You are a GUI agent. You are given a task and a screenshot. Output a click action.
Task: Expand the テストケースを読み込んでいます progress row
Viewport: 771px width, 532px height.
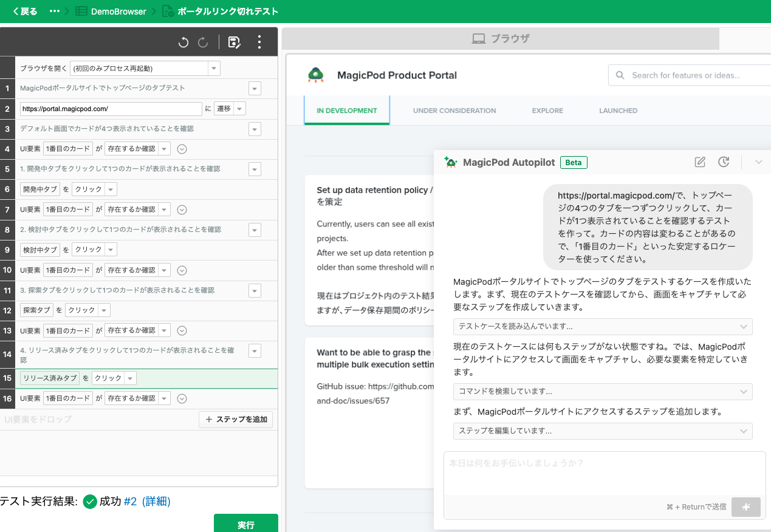coord(744,327)
